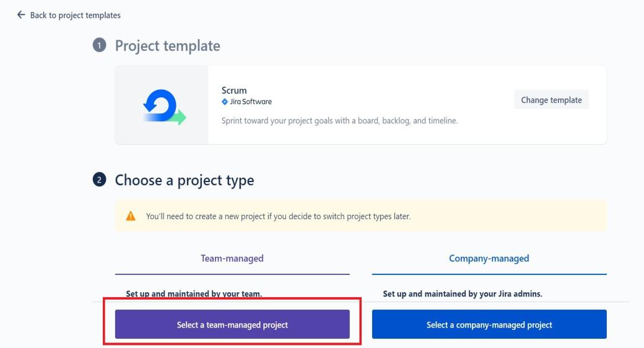Image resolution: width=644 pixels, height=348 pixels.
Task: Click 'Set up and maintained by your Jira admins'
Action: 463,294
